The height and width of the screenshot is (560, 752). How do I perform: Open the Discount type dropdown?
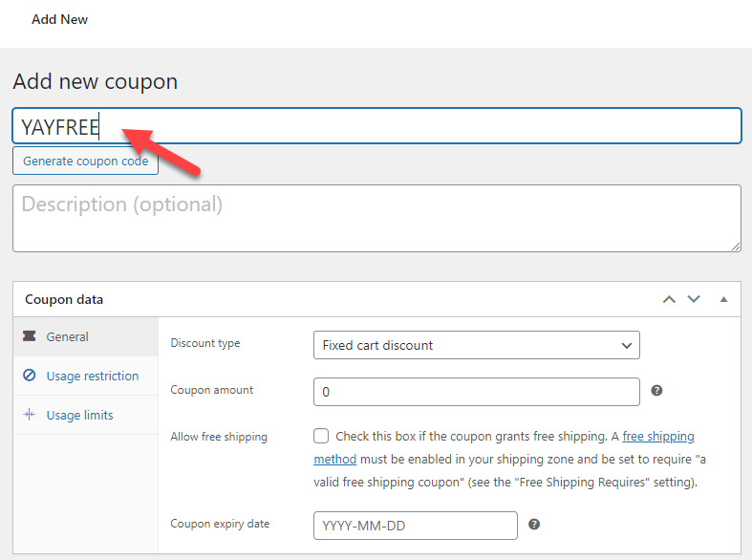pyautogui.click(x=476, y=345)
